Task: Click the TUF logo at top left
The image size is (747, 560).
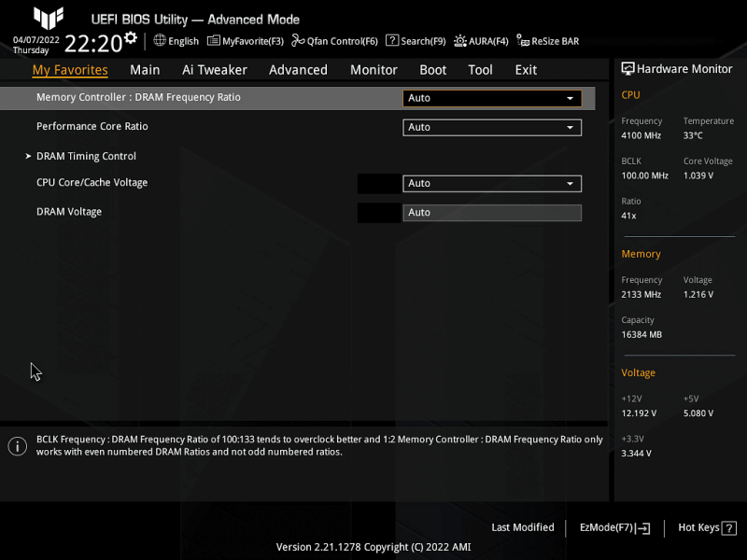Action: (x=49, y=18)
